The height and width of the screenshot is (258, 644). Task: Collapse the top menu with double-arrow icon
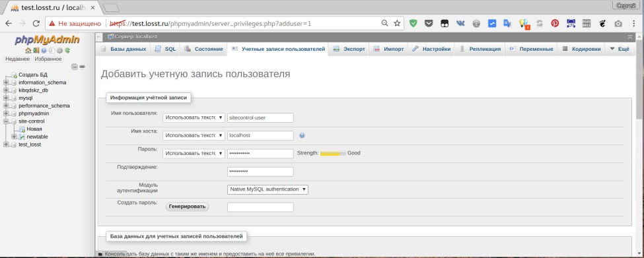point(630,37)
